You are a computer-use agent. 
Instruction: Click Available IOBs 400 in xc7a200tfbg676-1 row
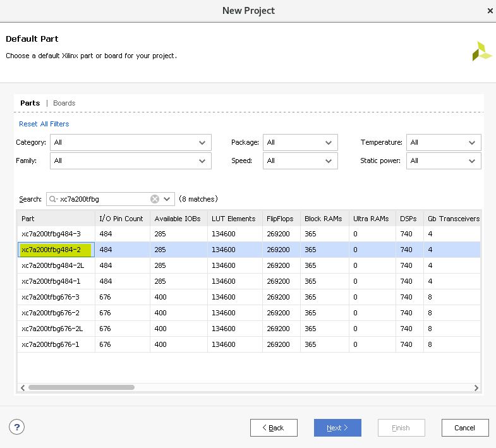160,344
